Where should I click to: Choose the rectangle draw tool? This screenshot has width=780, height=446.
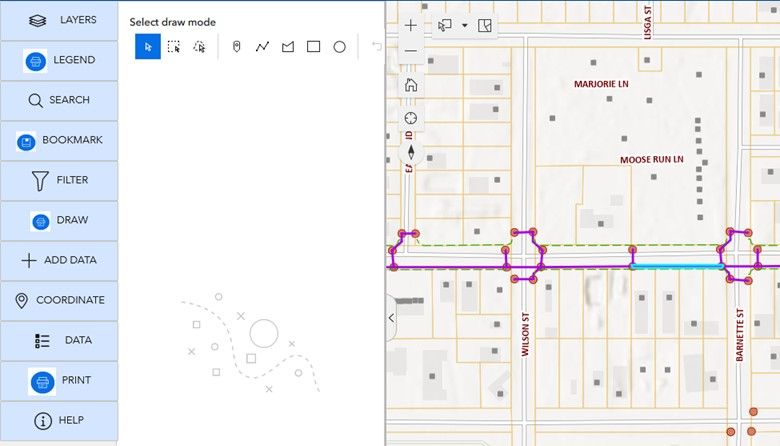pyautogui.click(x=313, y=47)
